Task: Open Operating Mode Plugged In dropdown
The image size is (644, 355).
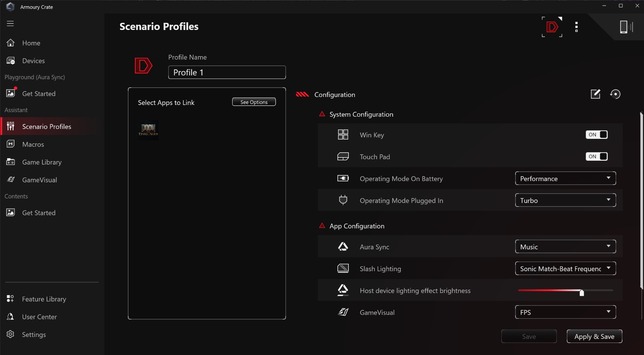Action: point(565,200)
